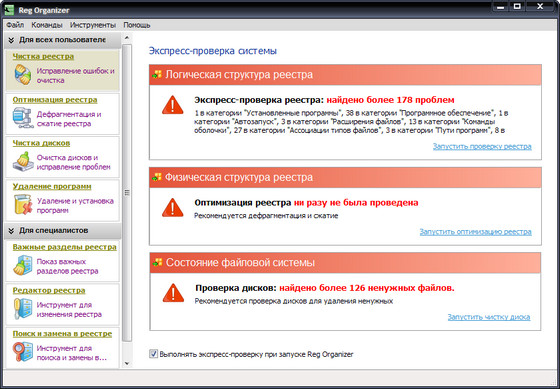Click the text Дефрагментация и сжатие реестра
560x389 pixels.
pos(69,119)
